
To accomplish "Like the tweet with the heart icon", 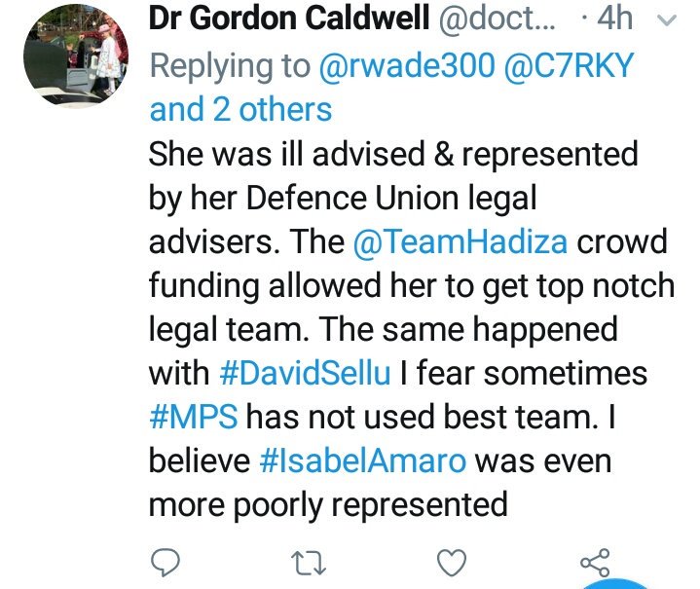I will click(452, 563).
